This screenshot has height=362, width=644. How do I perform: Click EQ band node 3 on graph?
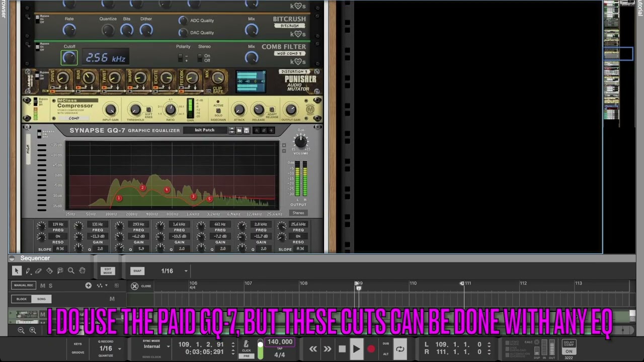click(x=193, y=197)
